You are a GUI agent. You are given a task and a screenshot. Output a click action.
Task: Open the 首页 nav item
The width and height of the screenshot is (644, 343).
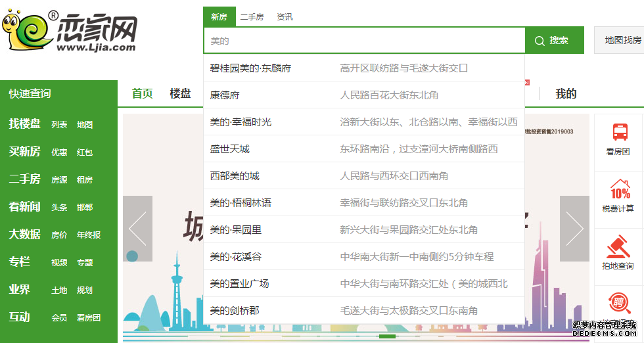(142, 93)
